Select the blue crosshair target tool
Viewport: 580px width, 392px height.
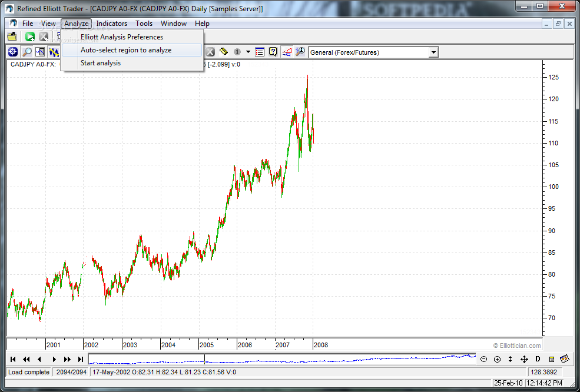(x=12, y=52)
